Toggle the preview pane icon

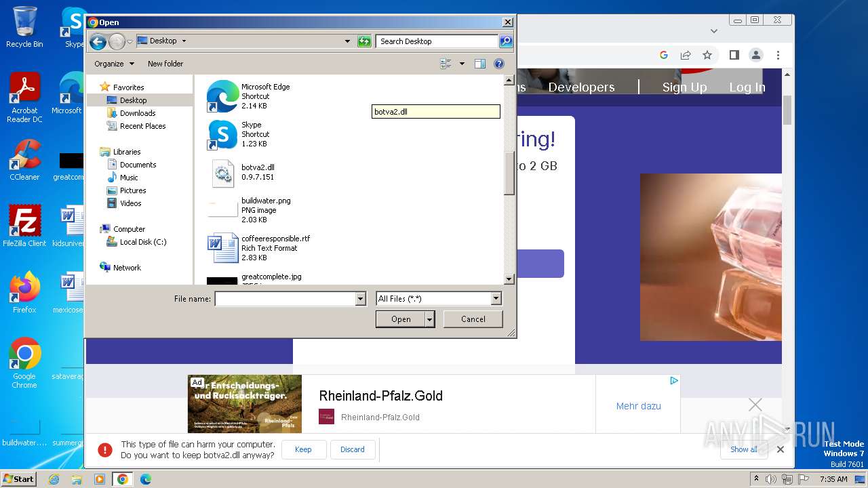click(480, 64)
